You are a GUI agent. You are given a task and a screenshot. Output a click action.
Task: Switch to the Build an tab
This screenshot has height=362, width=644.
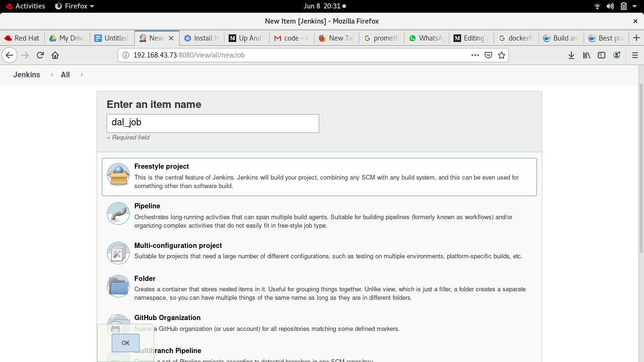[561, 38]
